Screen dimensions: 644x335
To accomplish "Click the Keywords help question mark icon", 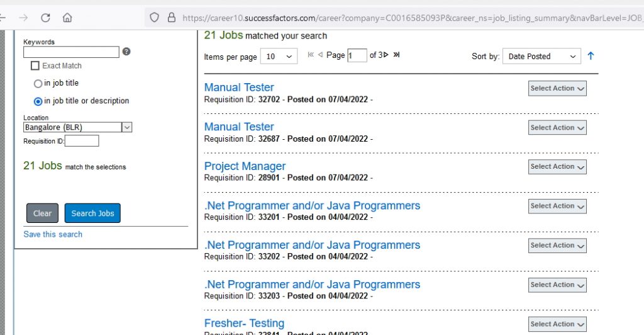I will 126,52.
